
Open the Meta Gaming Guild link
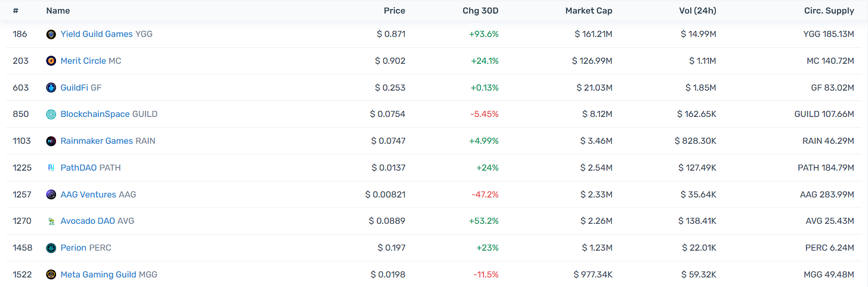[98, 274]
